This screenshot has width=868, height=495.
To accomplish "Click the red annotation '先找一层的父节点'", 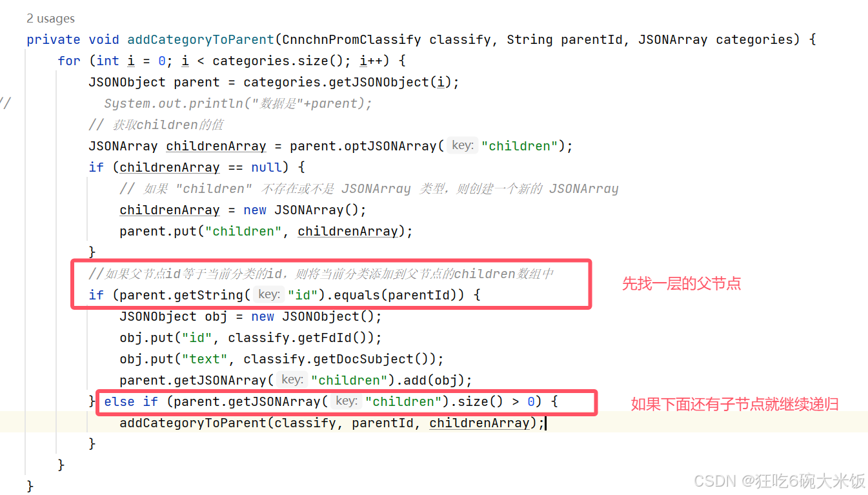I will (681, 283).
